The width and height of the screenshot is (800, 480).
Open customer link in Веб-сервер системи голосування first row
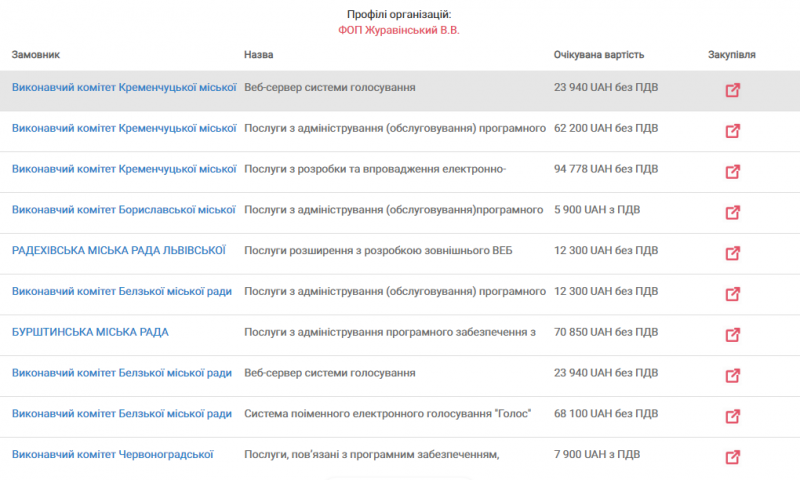124,87
